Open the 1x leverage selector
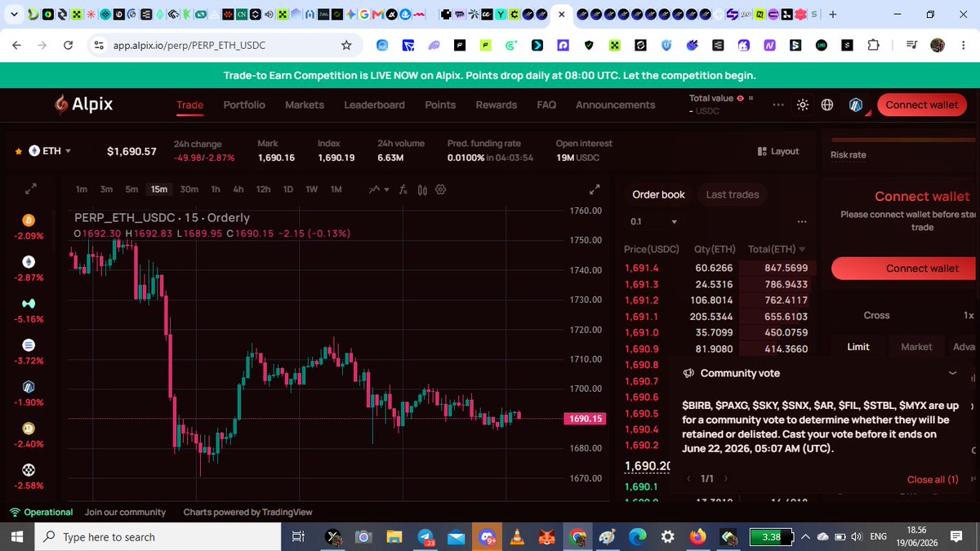This screenshot has height=551, width=980. coord(969,315)
